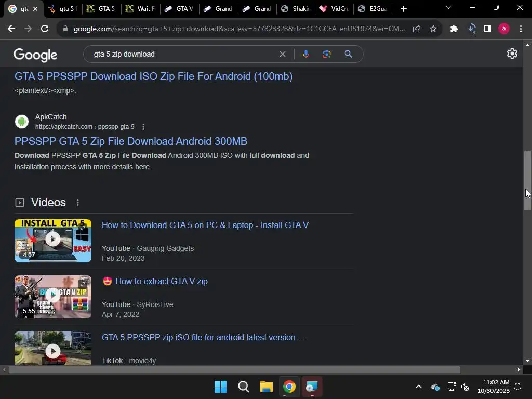Image resolution: width=532 pixels, height=399 pixels.
Task: Switch to the IPC 'GTA 5' tab
Action: tap(101, 9)
